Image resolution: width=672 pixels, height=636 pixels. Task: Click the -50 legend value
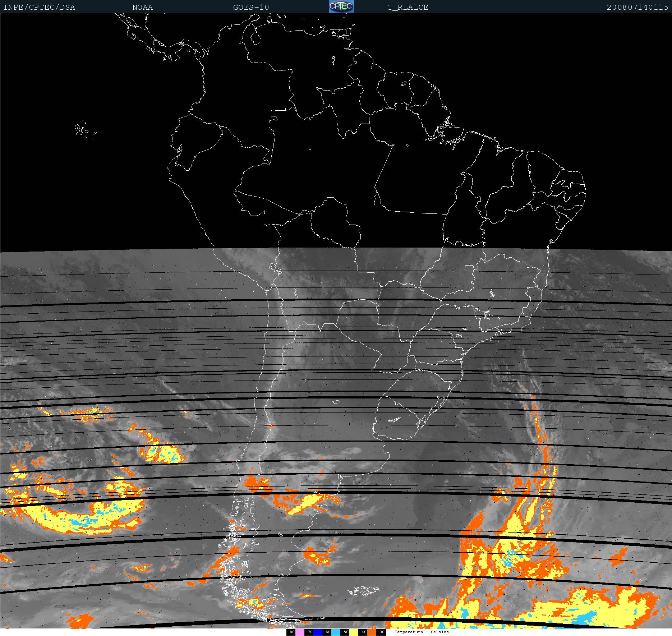(345, 632)
